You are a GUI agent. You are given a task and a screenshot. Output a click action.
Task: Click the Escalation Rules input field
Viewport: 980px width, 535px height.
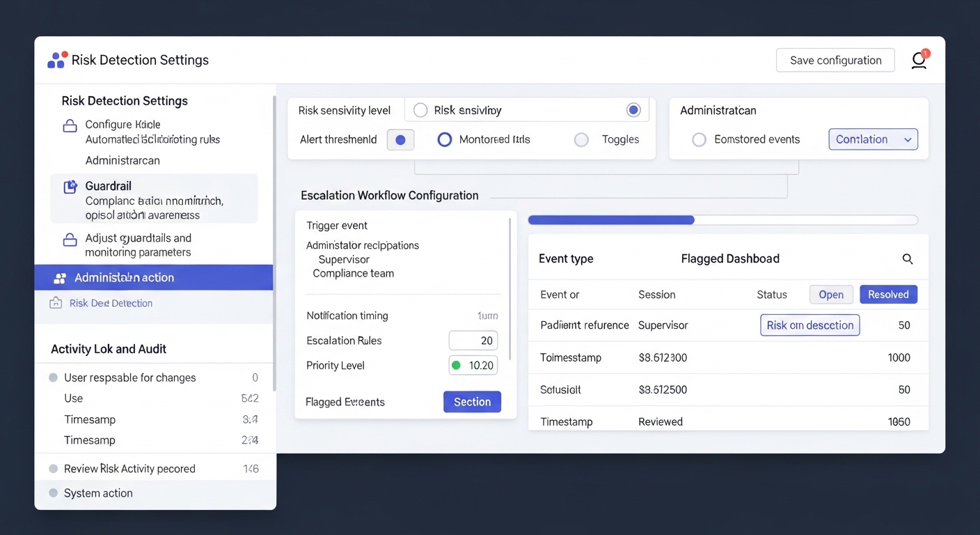(473, 341)
